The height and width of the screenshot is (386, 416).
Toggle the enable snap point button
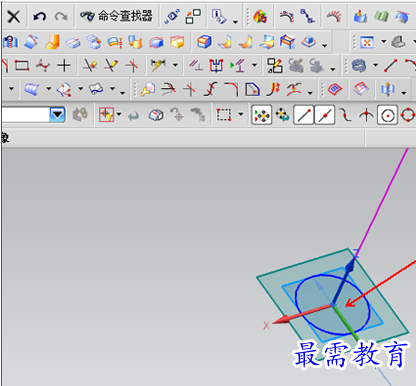(x=262, y=115)
